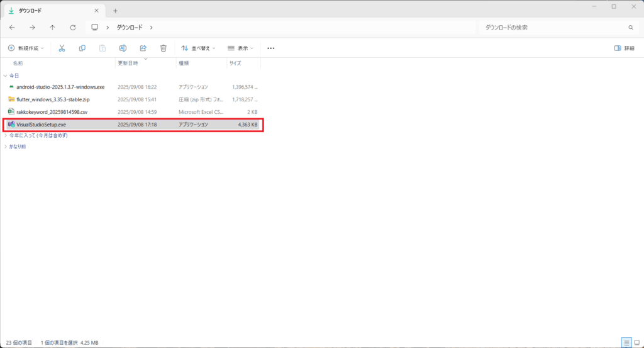The width and height of the screenshot is (644, 348).
Task: Open the 並べ替え sort dropdown
Action: [198, 48]
